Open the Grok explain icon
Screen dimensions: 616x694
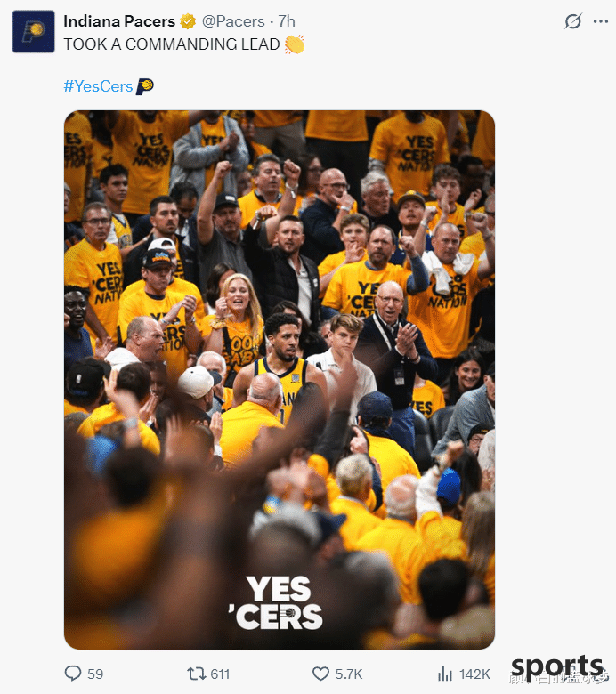(572, 21)
